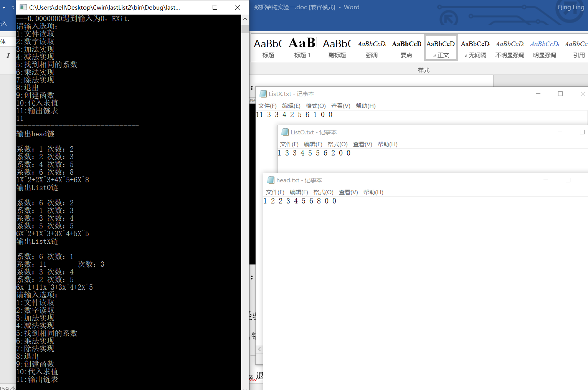
Task: Open 编辑(E) menu in head.txt Notepad
Action: click(x=299, y=192)
